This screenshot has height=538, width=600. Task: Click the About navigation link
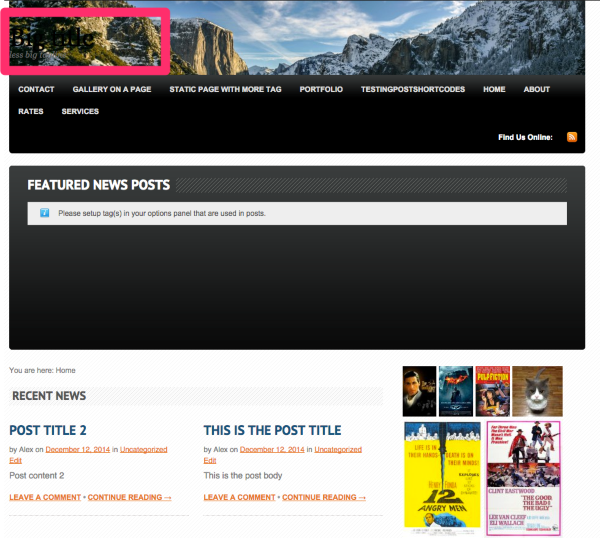pos(537,89)
